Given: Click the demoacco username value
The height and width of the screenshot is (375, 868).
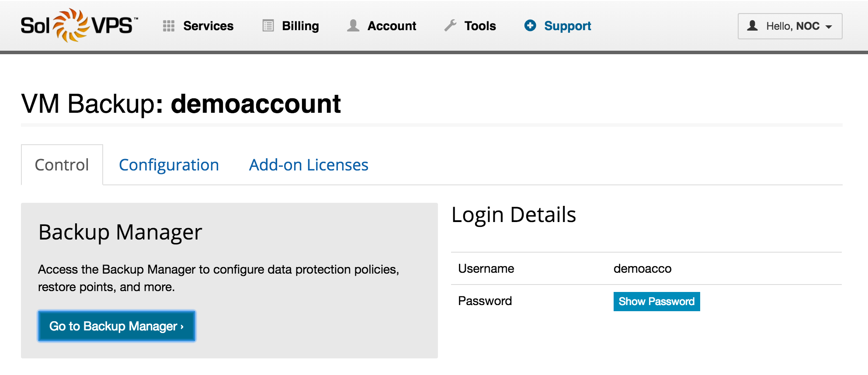Looking at the screenshot, I should tap(642, 269).
